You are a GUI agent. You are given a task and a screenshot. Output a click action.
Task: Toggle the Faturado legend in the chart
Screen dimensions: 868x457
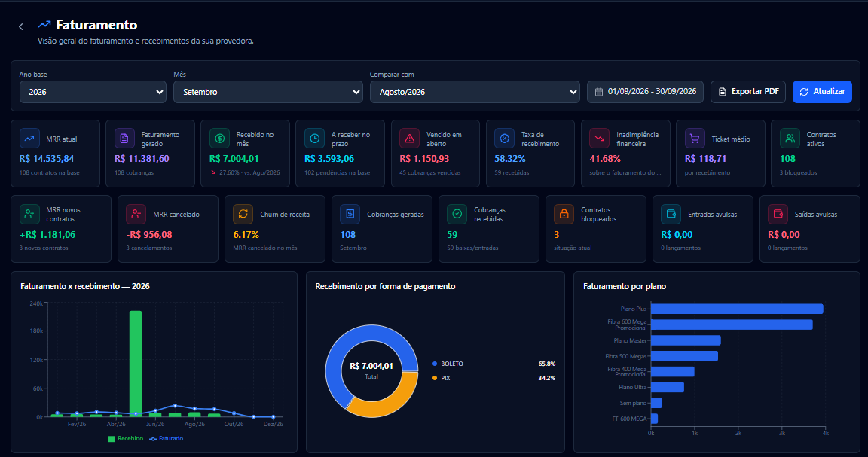point(166,439)
